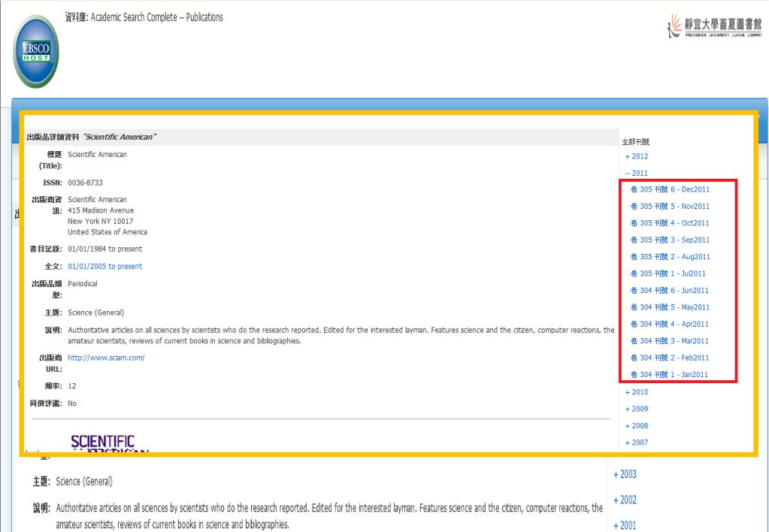
Task: Click description paragraph inside the yellow detail panel
Action: tap(341, 335)
